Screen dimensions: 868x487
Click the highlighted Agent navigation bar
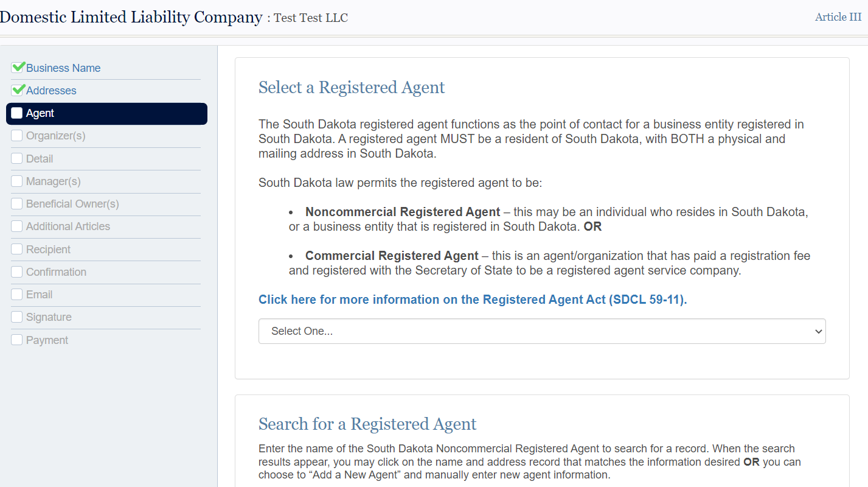tap(106, 113)
